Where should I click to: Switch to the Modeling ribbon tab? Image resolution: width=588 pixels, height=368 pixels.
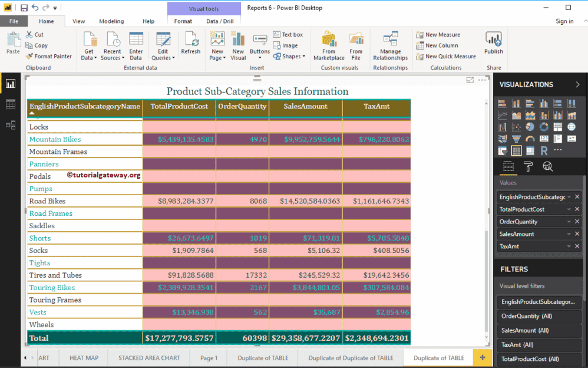pyautogui.click(x=111, y=21)
